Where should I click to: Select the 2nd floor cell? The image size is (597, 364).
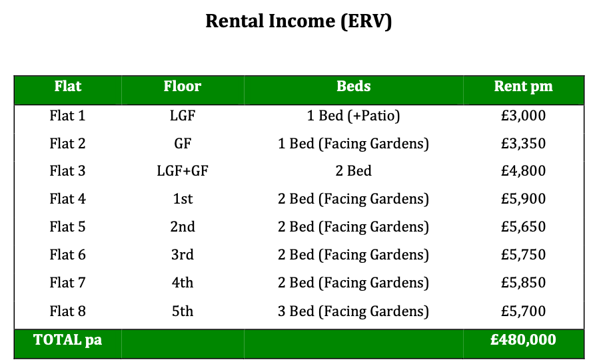click(182, 227)
